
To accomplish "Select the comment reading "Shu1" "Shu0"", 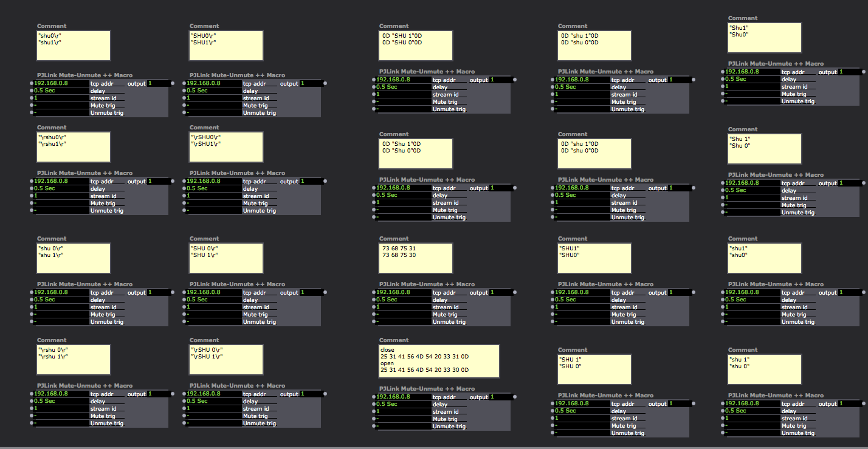I will point(765,38).
